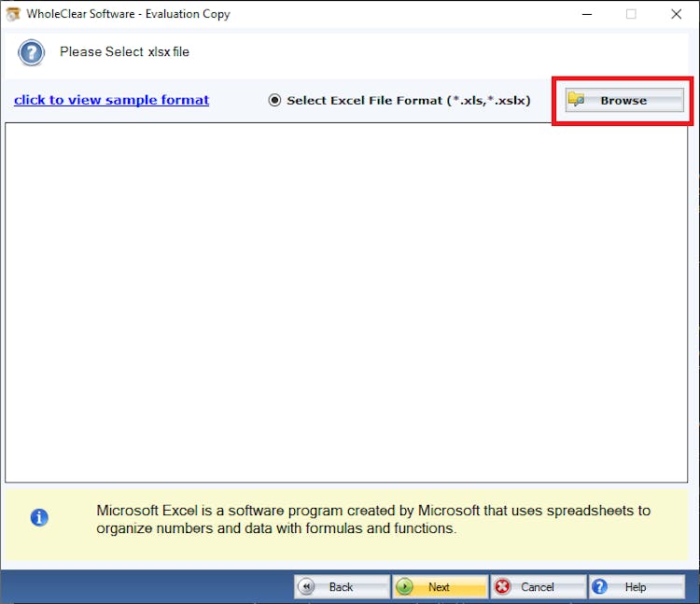Click the folder icon on Browse button

[577, 100]
